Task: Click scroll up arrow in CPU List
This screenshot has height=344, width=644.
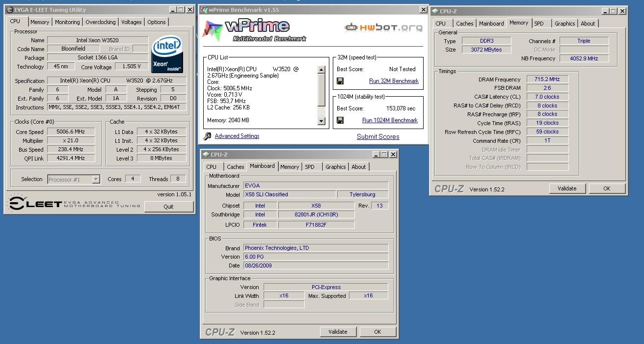Action: tap(322, 69)
